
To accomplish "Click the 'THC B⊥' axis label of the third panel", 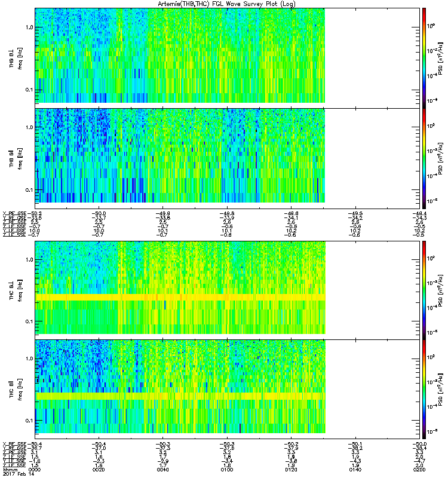I will tap(12, 290).
